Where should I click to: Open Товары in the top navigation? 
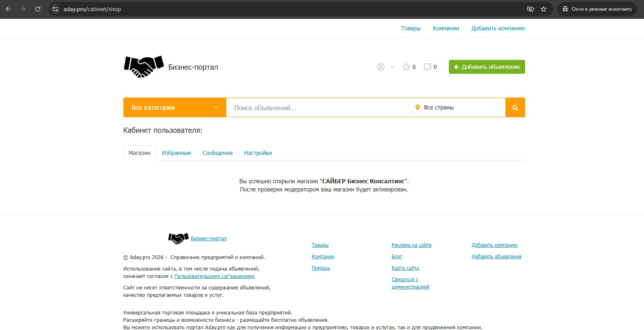(x=411, y=28)
